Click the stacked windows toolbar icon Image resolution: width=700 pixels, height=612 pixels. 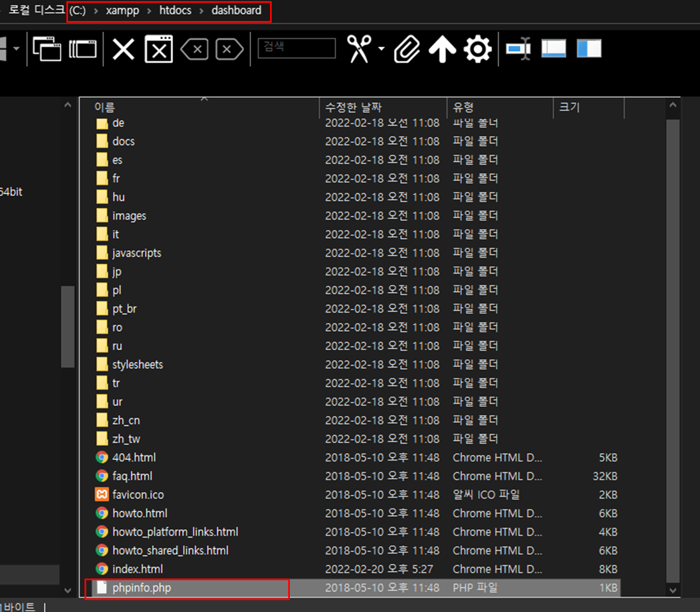click(83, 49)
